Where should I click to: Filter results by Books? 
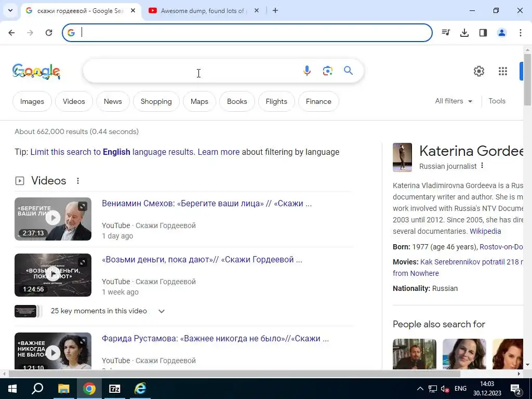click(237, 101)
